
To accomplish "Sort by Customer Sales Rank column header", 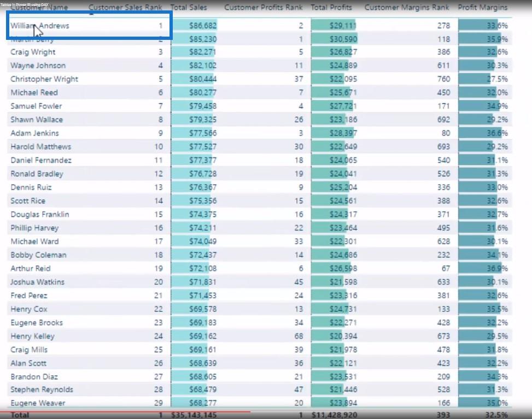I will coord(125,8).
